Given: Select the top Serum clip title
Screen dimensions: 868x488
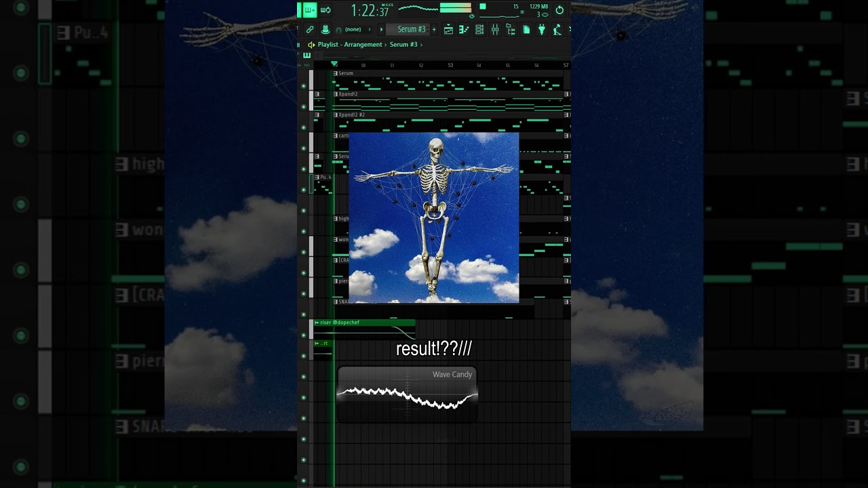Looking at the screenshot, I should click(346, 73).
